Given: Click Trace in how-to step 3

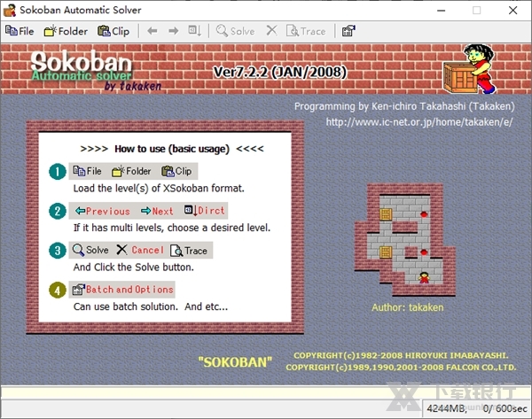Looking at the screenshot, I should (189, 251).
